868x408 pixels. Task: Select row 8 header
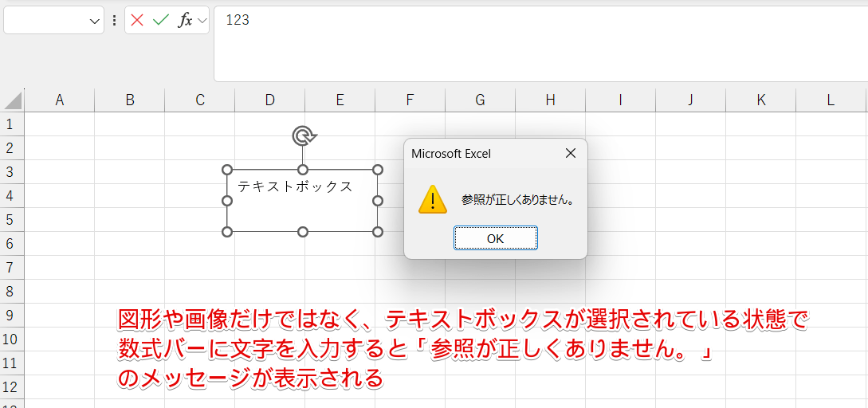10,291
